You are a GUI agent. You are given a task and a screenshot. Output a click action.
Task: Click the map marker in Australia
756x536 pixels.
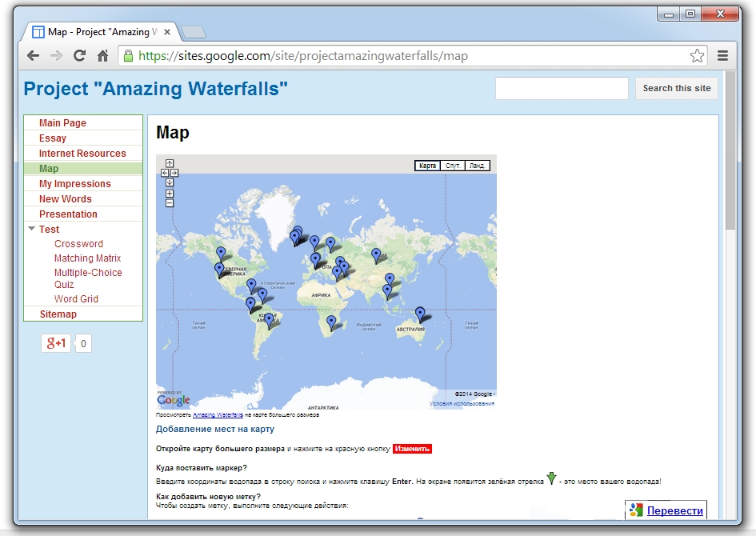coord(420,314)
